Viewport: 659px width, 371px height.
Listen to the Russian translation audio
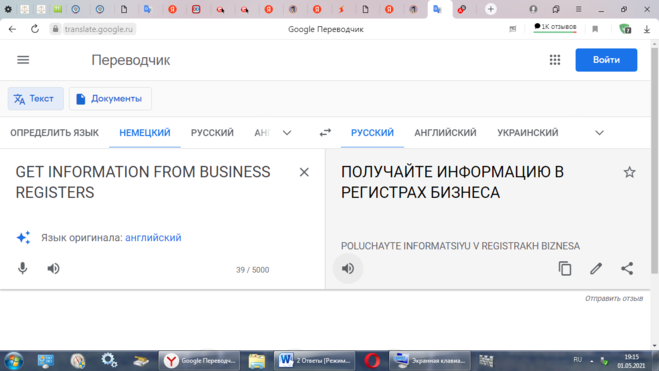tap(348, 268)
